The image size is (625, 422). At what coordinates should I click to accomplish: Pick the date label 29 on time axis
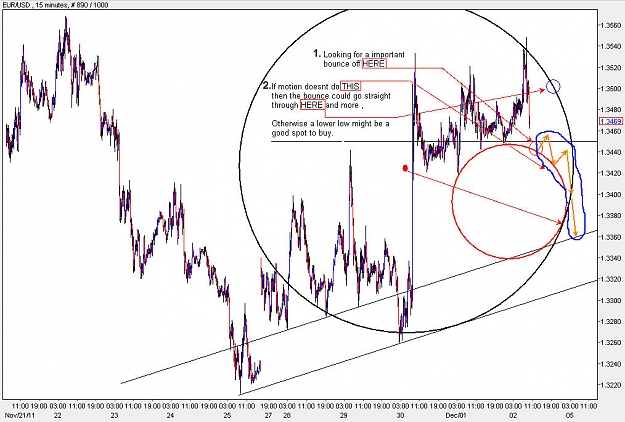click(344, 416)
